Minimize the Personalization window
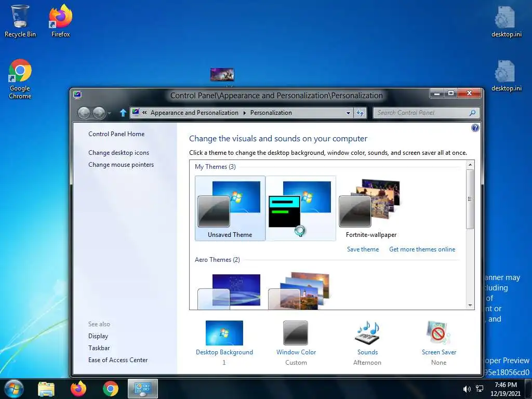Screen dimensions: 532x399 point(437,94)
